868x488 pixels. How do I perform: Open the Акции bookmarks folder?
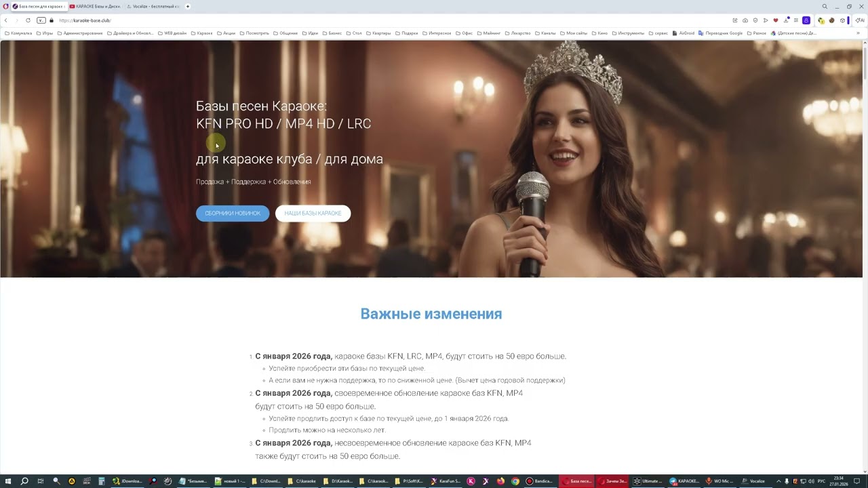tap(226, 33)
